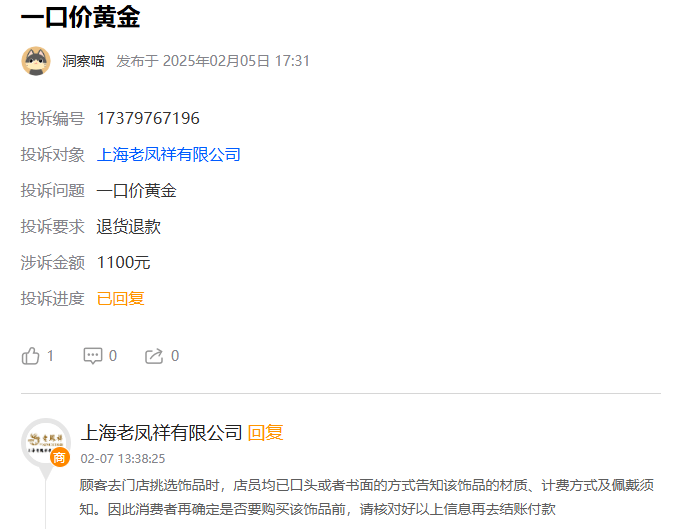
Task: Click the 老凤祥 company logo avatar
Action: coord(46,442)
